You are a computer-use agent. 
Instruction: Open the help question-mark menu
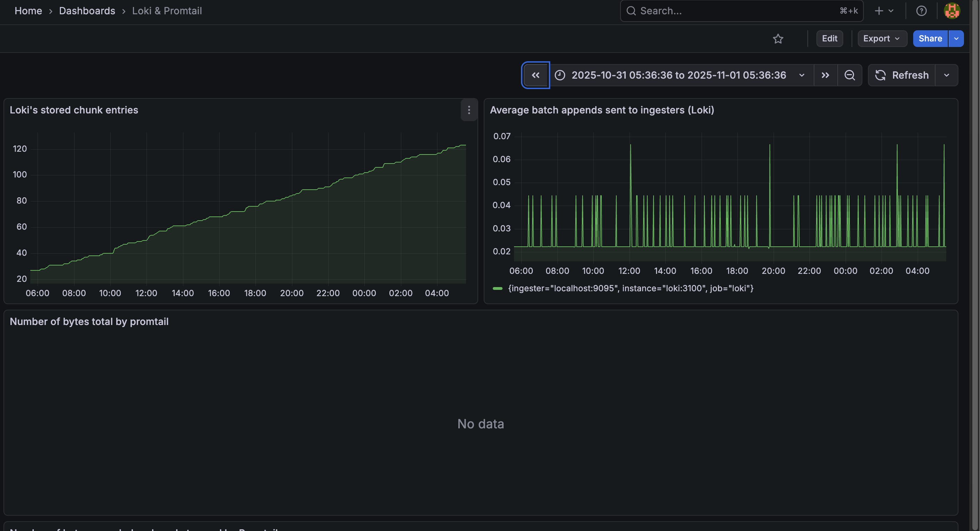click(x=921, y=11)
